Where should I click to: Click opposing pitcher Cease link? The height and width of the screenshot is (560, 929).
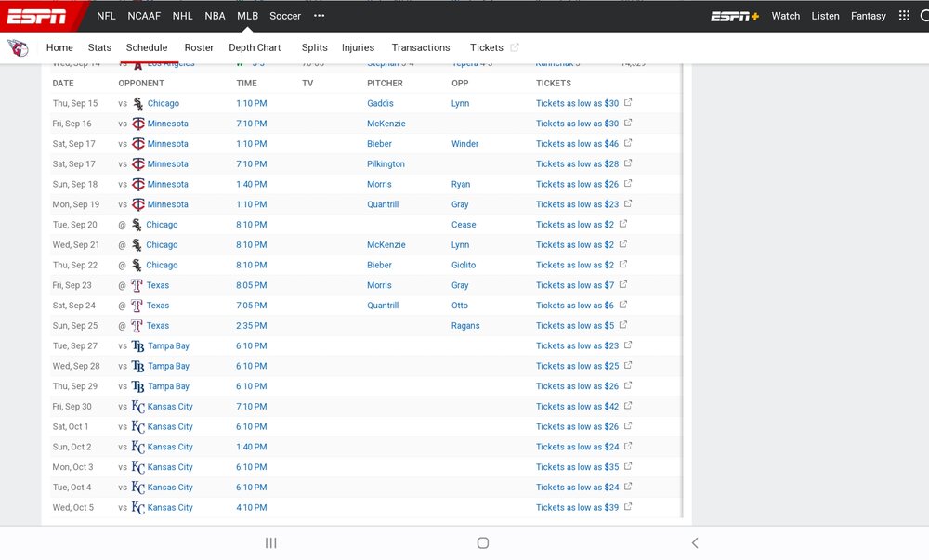click(464, 225)
